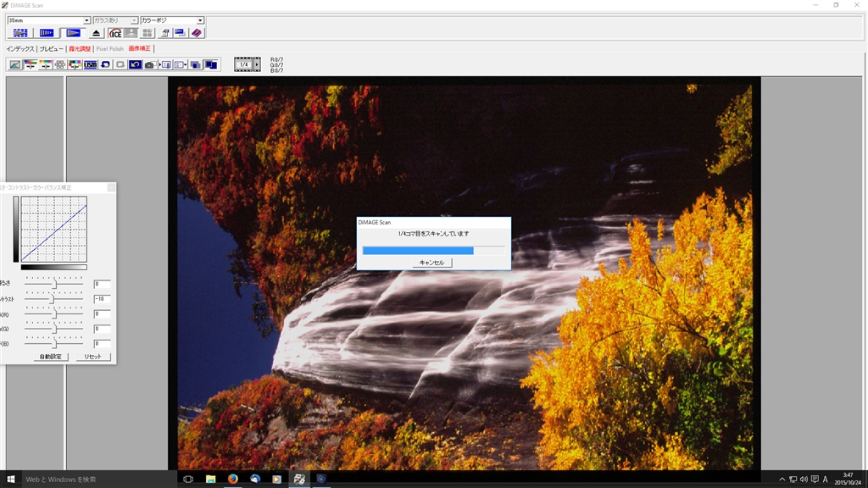Click the blue (B) value input field
This screenshot has height=488, width=868.
click(x=102, y=344)
